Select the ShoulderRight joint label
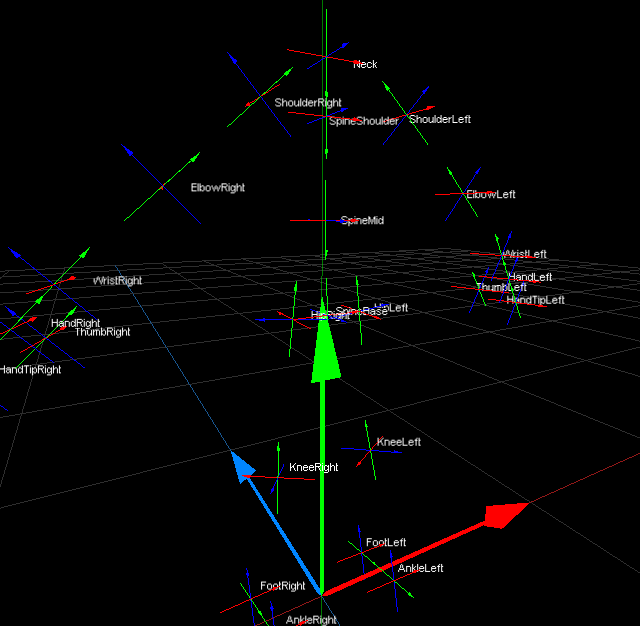This screenshot has height=626, width=640. 308,103
